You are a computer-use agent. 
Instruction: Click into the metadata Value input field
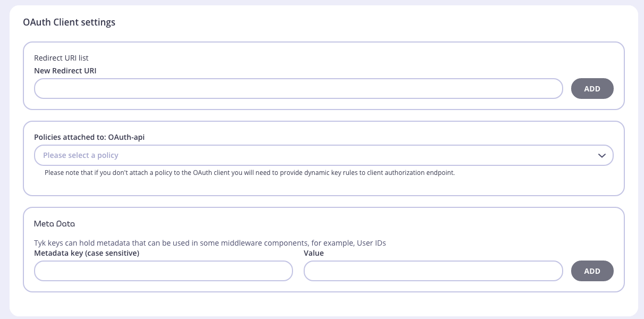coord(433,271)
